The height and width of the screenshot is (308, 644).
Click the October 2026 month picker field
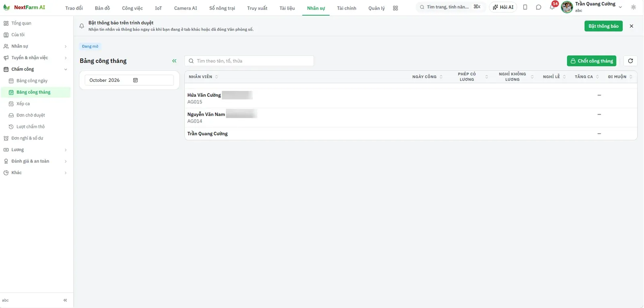(129, 80)
